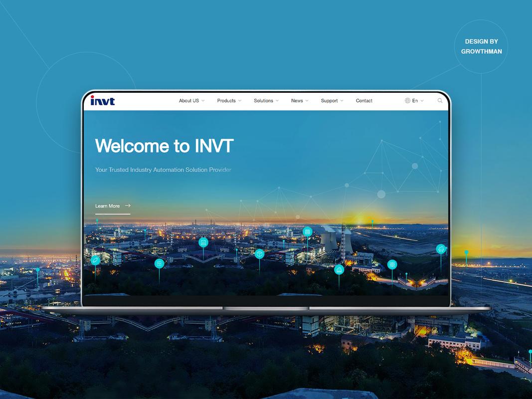Click the calendar-style pin near center-left
The width and height of the screenshot is (532, 399).
click(x=203, y=242)
